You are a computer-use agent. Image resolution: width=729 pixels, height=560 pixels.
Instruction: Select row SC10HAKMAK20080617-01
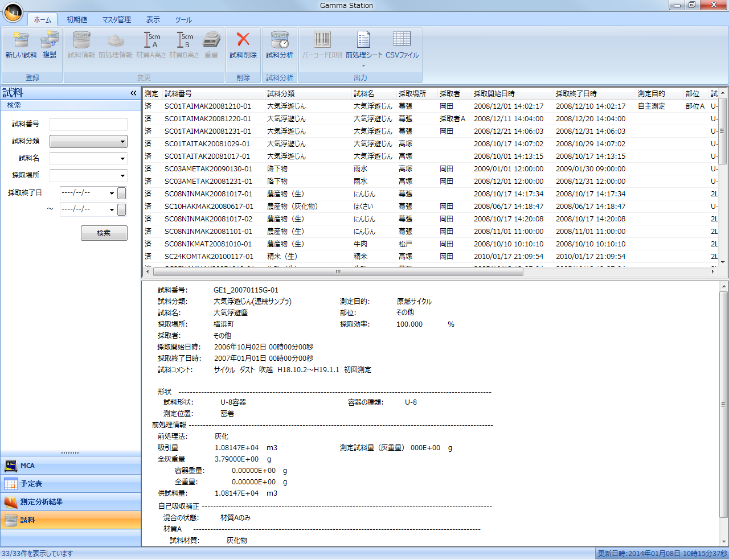point(431,206)
